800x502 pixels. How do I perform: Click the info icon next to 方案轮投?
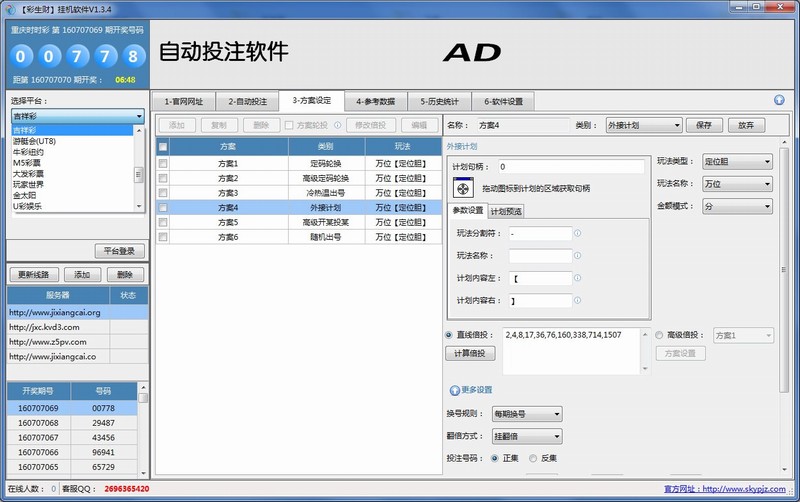pyautogui.click(x=336, y=125)
